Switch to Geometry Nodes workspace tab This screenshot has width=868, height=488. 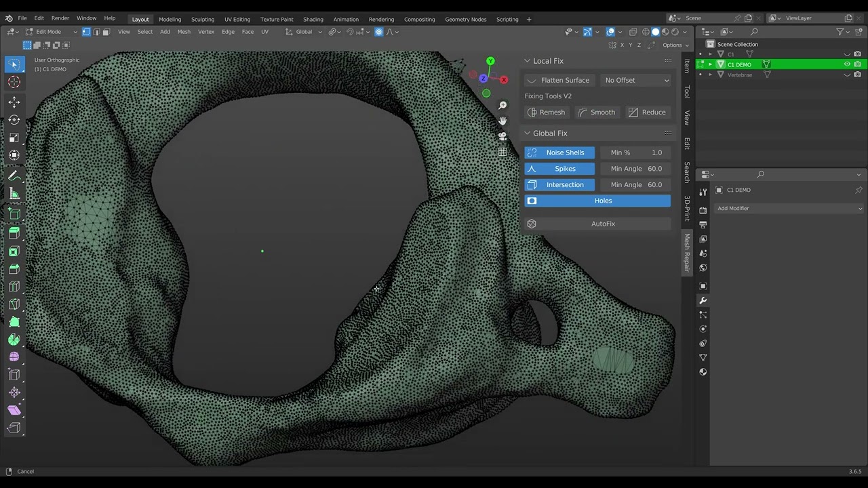pyautogui.click(x=466, y=19)
